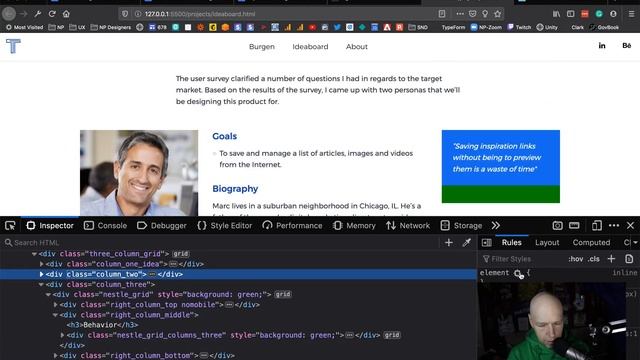
Task: Open the Behance 'Be' icon link
Action: tap(627, 46)
